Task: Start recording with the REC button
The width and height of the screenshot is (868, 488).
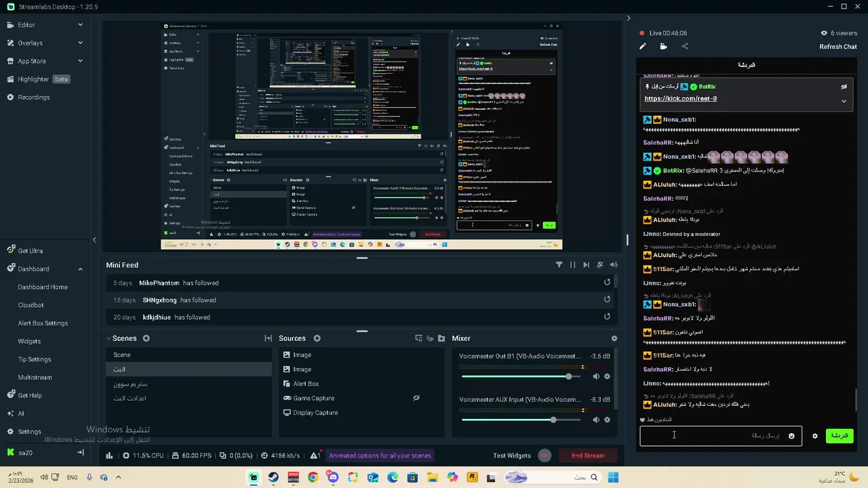Action: (x=545, y=455)
